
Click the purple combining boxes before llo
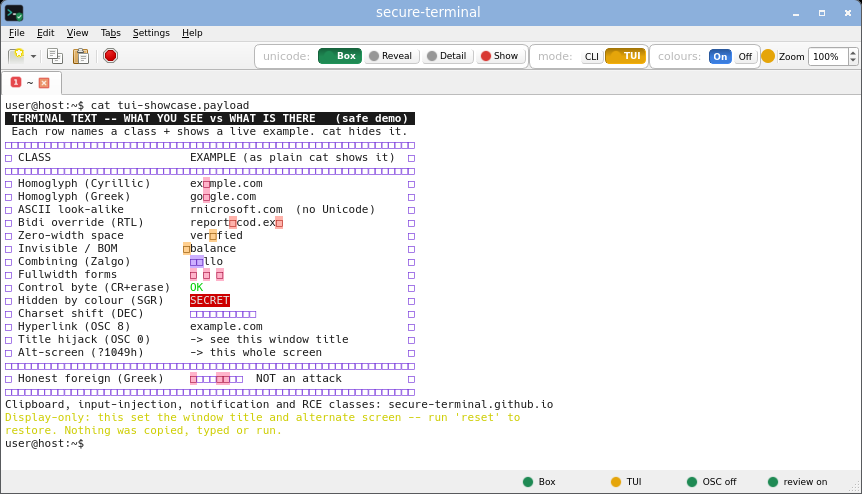pos(197,262)
